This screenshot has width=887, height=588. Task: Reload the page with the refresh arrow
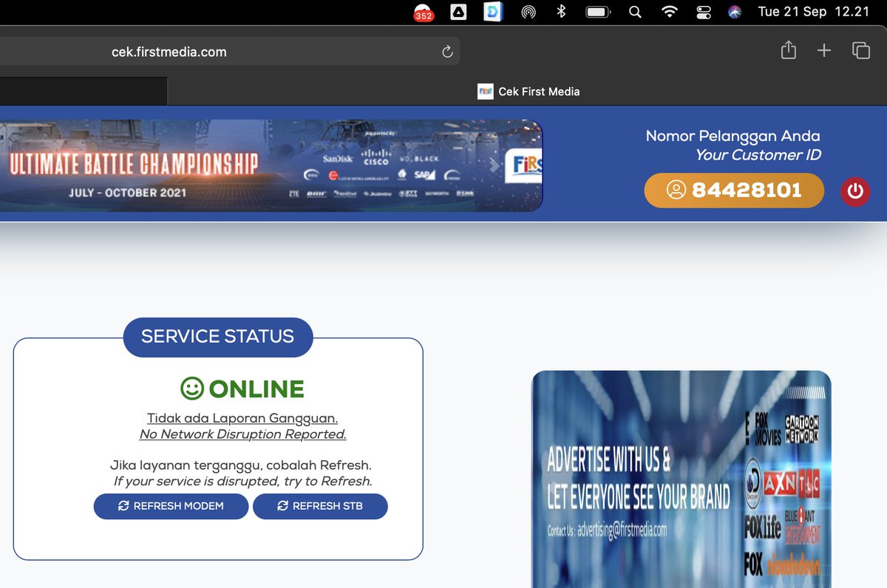[446, 52]
